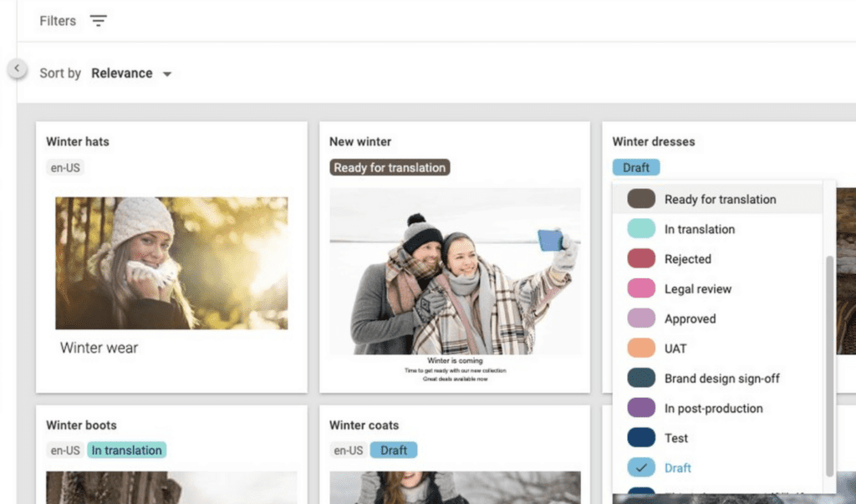The image size is (856, 504).
Task: Open Draft status badge on Winter coats
Action: click(x=393, y=451)
